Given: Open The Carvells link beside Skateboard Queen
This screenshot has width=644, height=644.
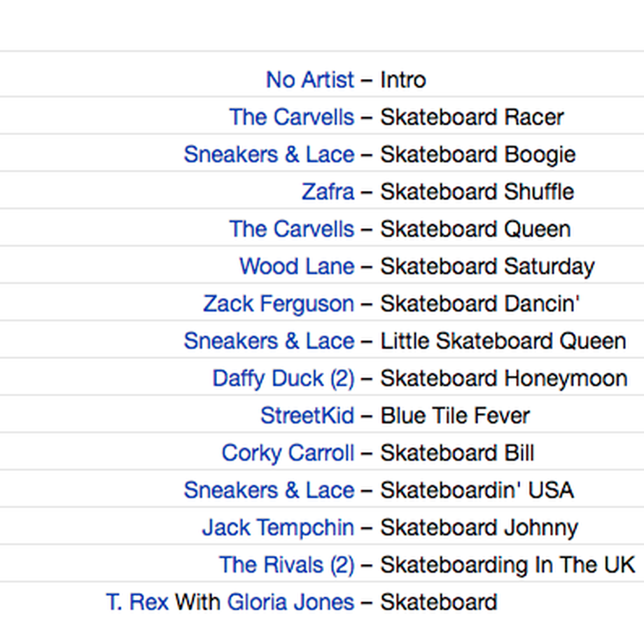Looking at the screenshot, I should click(x=292, y=229).
